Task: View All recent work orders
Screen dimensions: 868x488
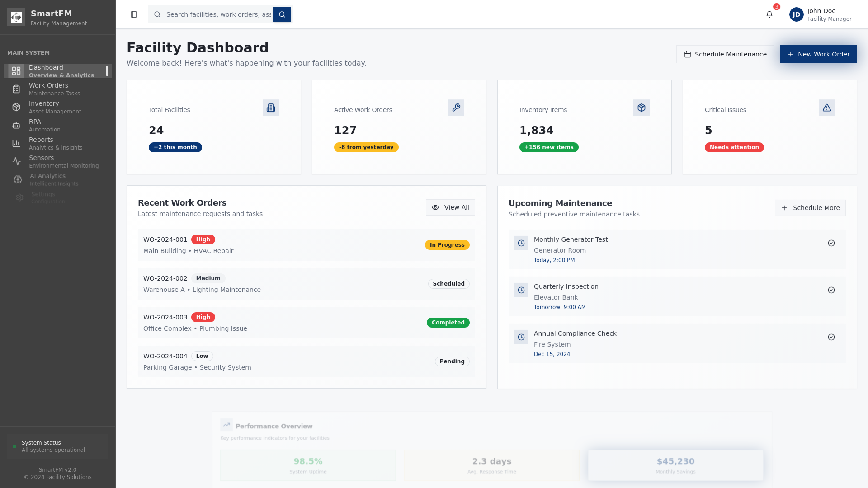Action: coord(450,207)
